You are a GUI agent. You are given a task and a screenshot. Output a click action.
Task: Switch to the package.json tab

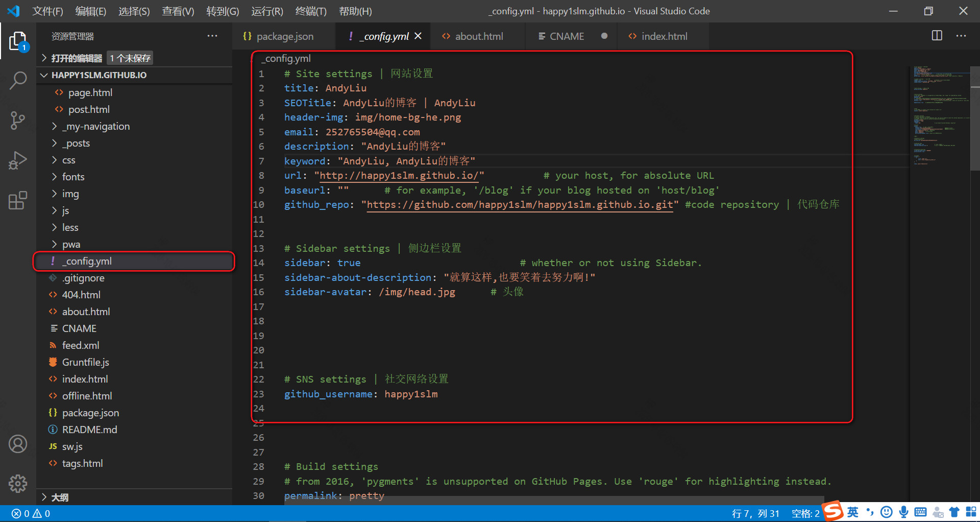tap(284, 36)
